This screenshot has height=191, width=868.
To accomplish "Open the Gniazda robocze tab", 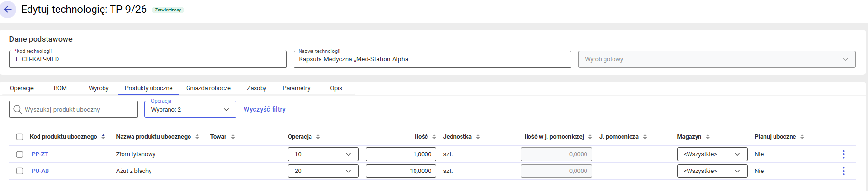I will click(208, 88).
